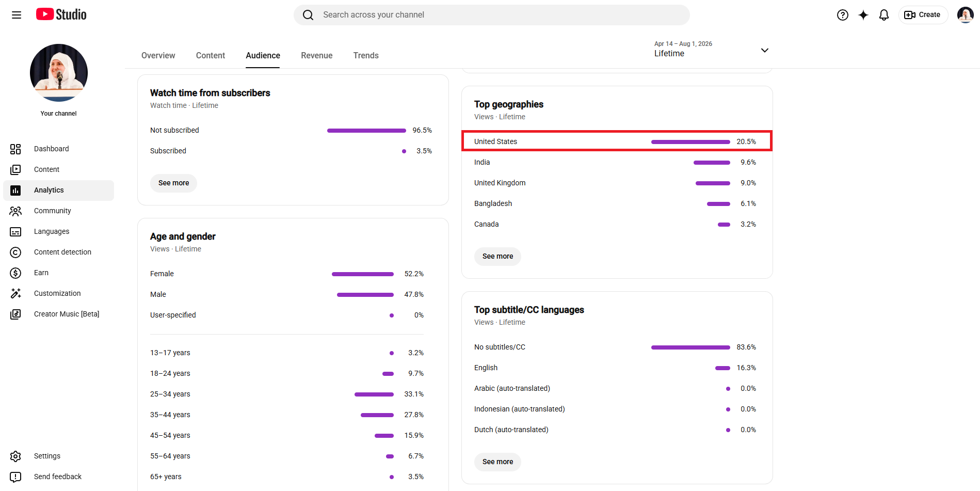Switch to the Revenue tab
The width and height of the screenshot is (980, 491).
coord(317,56)
